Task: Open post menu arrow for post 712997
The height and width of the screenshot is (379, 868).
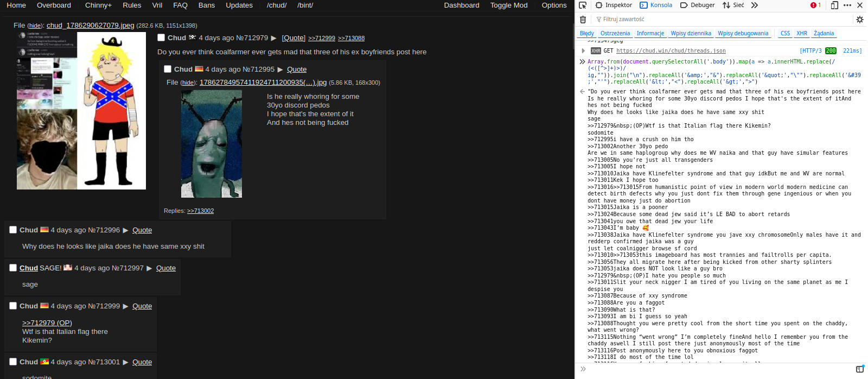Action: [150, 268]
